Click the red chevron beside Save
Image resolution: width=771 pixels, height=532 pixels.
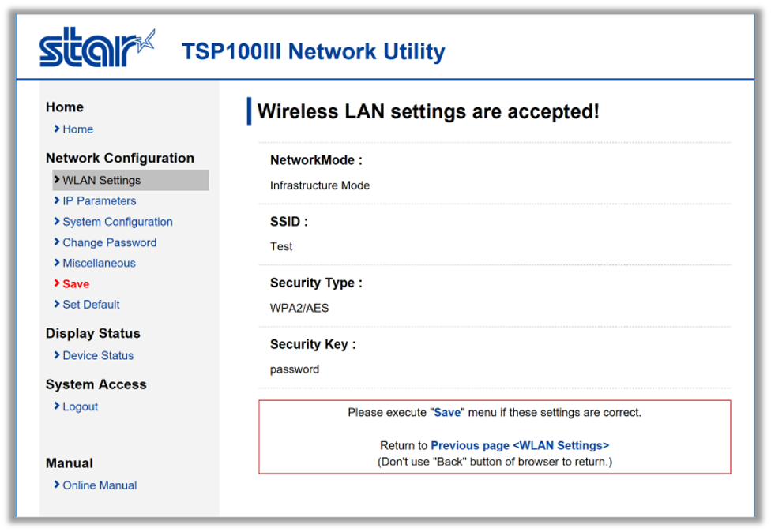click(x=57, y=283)
